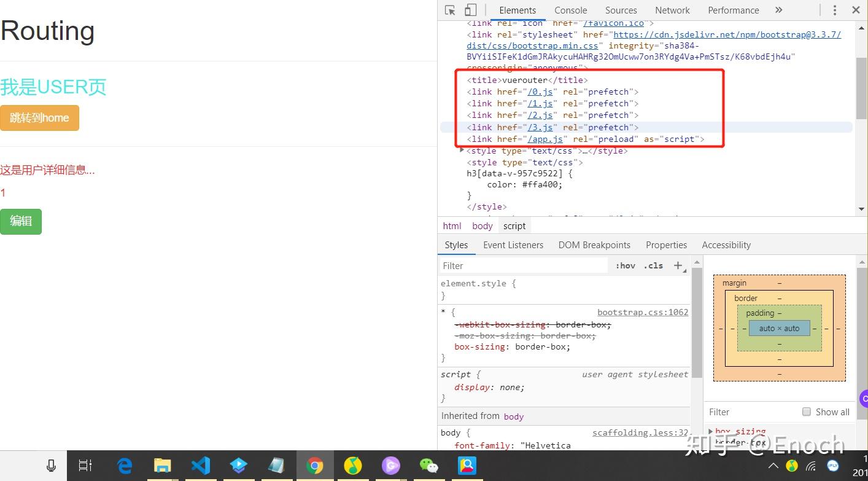Select body in the DOM breadcrumb
The width and height of the screenshot is (868, 481).
click(x=482, y=225)
